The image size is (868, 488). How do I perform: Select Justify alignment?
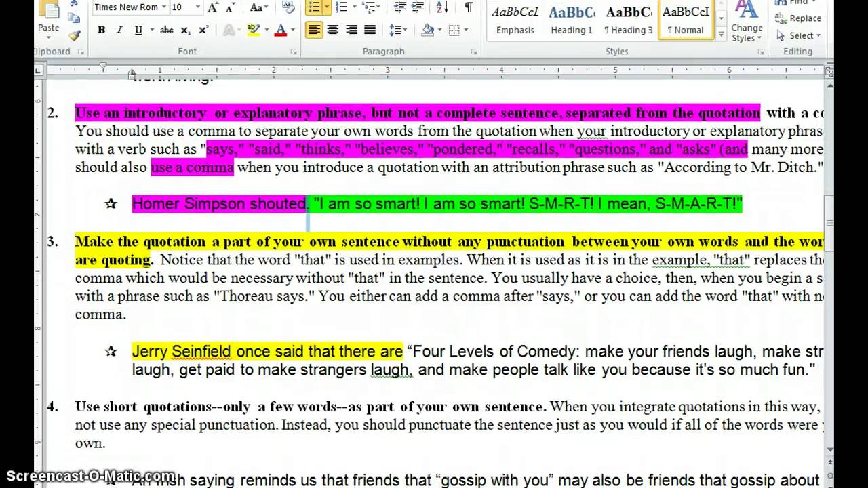click(x=370, y=30)
